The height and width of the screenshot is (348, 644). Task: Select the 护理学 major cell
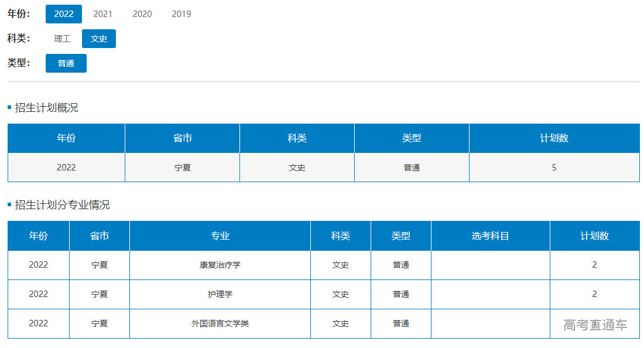[220, 294]
